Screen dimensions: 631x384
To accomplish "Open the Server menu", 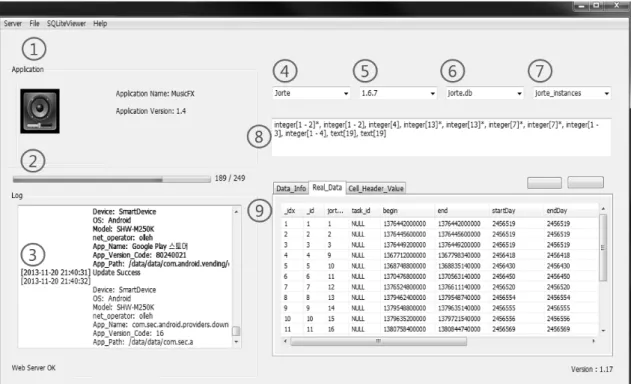I will tap(12, 23).
